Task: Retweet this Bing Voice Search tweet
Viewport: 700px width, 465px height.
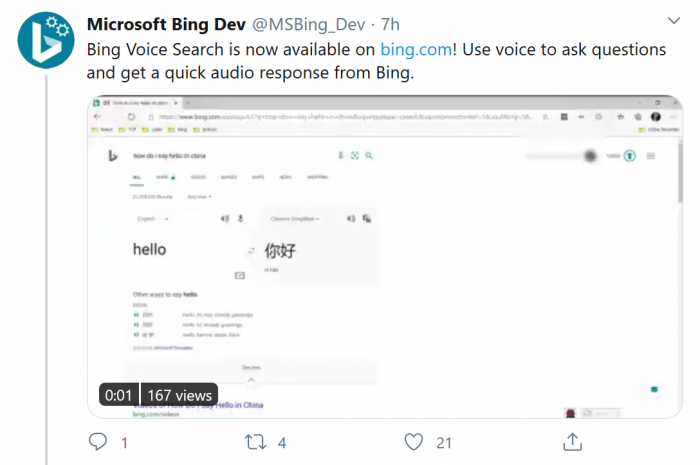Action: pyautogui.click(x=256, y=441)
